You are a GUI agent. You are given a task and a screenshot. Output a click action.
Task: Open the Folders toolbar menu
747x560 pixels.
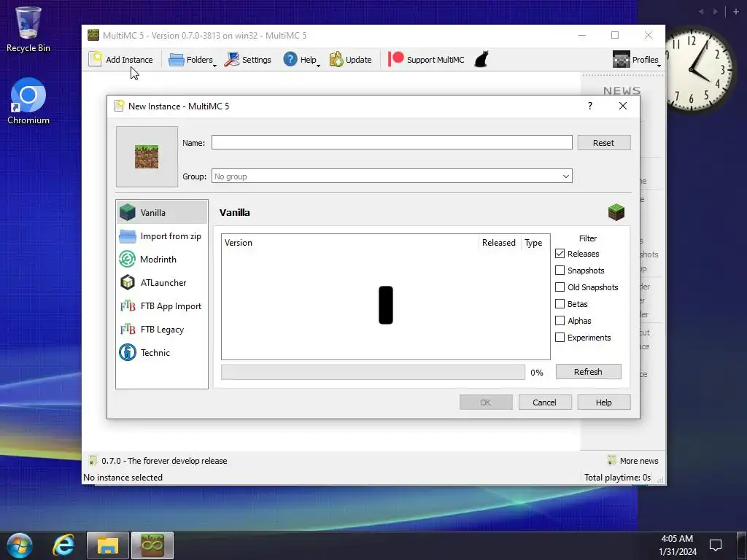pos(192,60)
